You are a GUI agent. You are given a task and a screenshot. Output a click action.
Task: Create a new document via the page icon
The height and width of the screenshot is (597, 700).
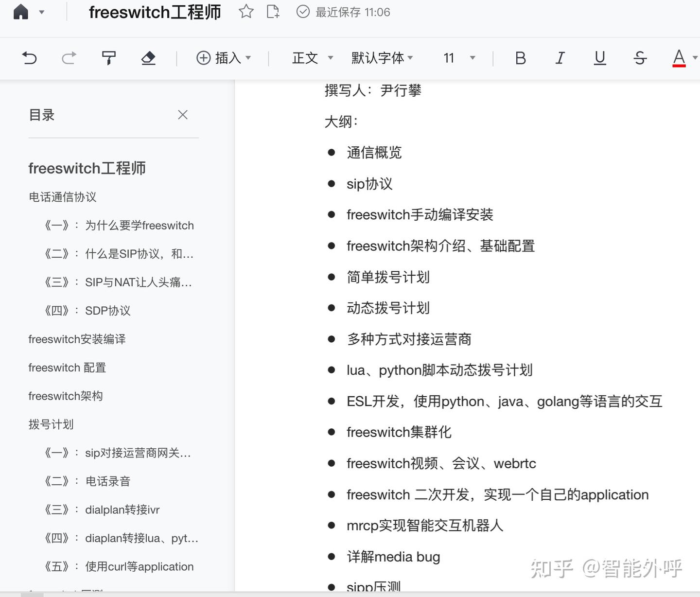[273, 12]
